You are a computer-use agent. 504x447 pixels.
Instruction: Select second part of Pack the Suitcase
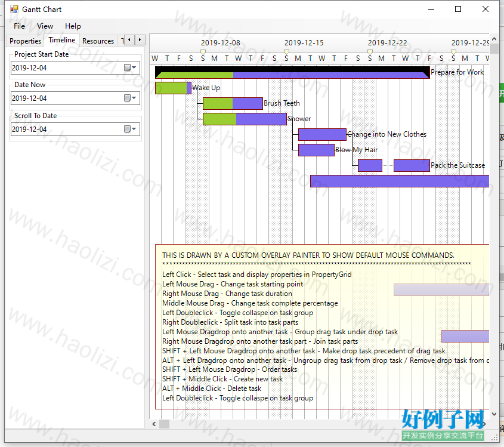(412, 165)
